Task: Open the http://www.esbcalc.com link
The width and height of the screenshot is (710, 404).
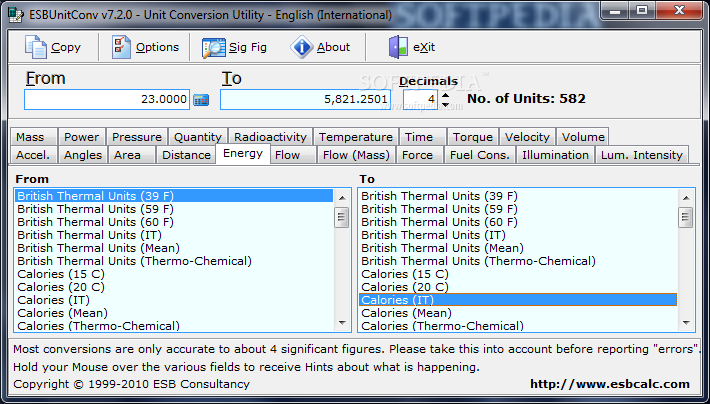Action: point(610,385)
